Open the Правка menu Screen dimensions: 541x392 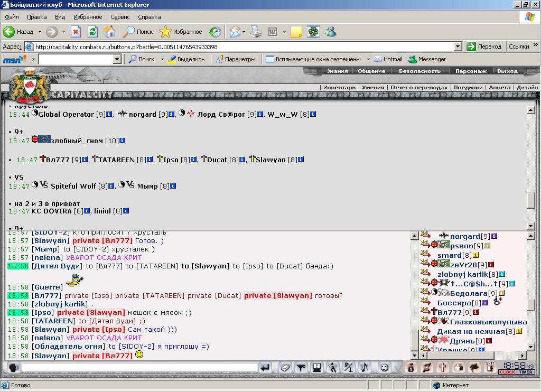[x=36, y=17]
